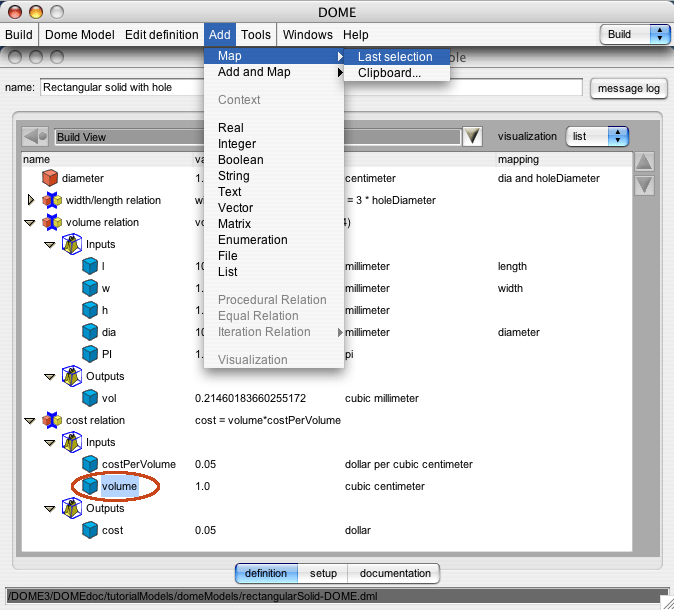The image size is (674, 610).
Task: Click the blue cube icon for h
Action: 90,310
